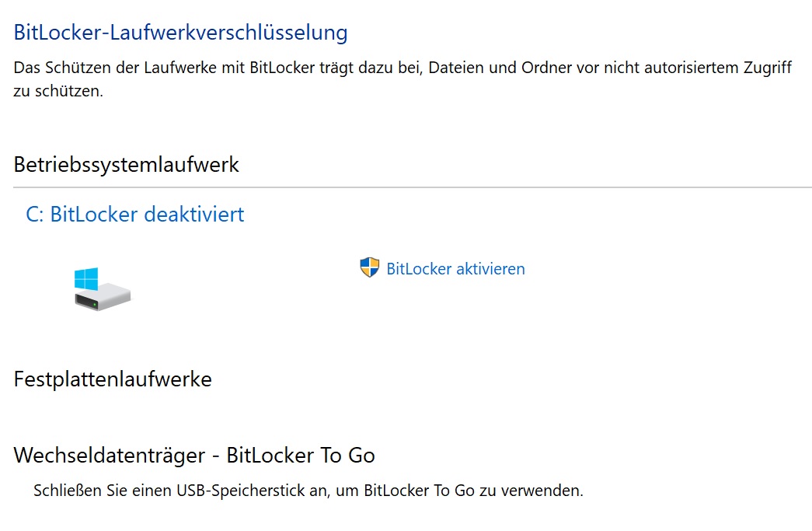This screenshot has width=812, height=531.
Task: Click the BitLocker-Laufwerkverschlüsselung heading
Action: tap(181, 32)
